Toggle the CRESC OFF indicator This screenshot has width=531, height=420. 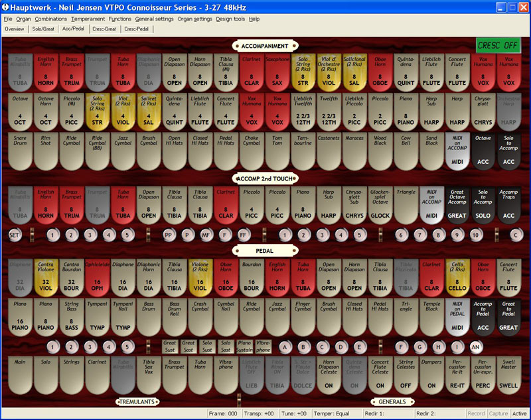[x=498, y=45]
